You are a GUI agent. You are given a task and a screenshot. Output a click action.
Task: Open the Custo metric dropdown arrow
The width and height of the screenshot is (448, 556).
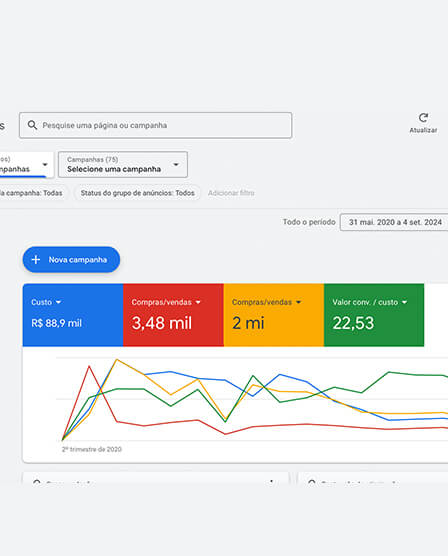59,302
